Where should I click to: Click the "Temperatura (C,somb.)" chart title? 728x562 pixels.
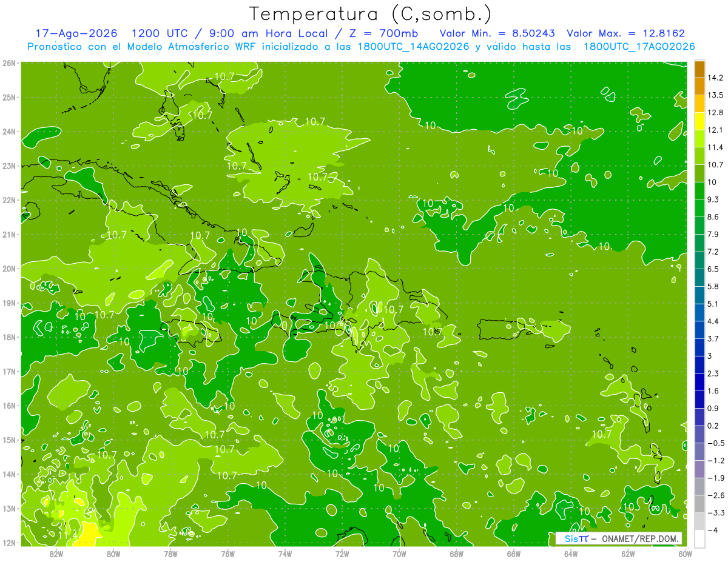click(370, 14)
